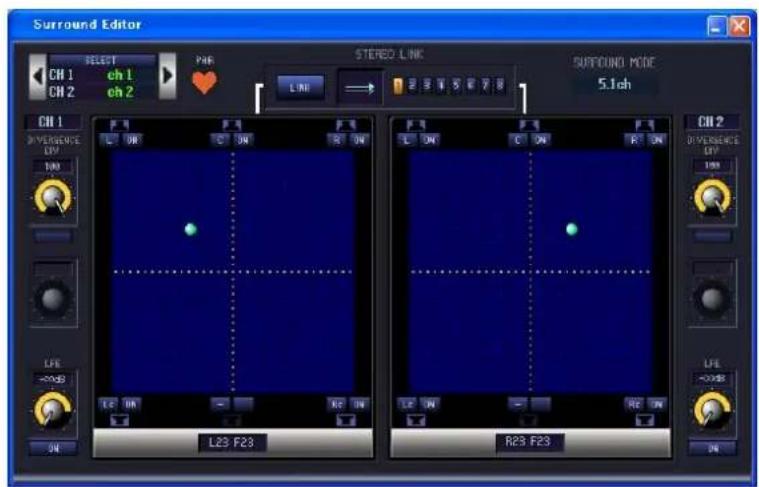759x487 pixels.
Task: Click the L button in the CH 1 panel
Action: [x=109, y=140]
